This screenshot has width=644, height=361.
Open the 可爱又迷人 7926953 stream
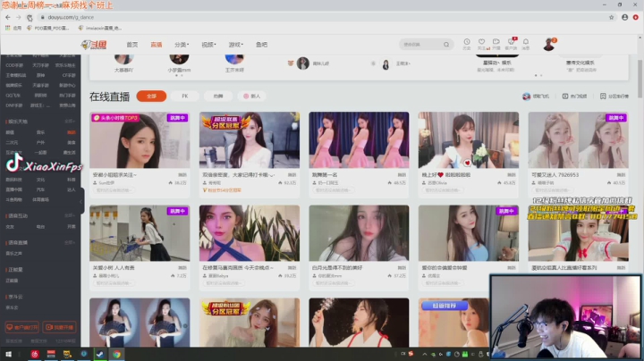tap(579, 140)
